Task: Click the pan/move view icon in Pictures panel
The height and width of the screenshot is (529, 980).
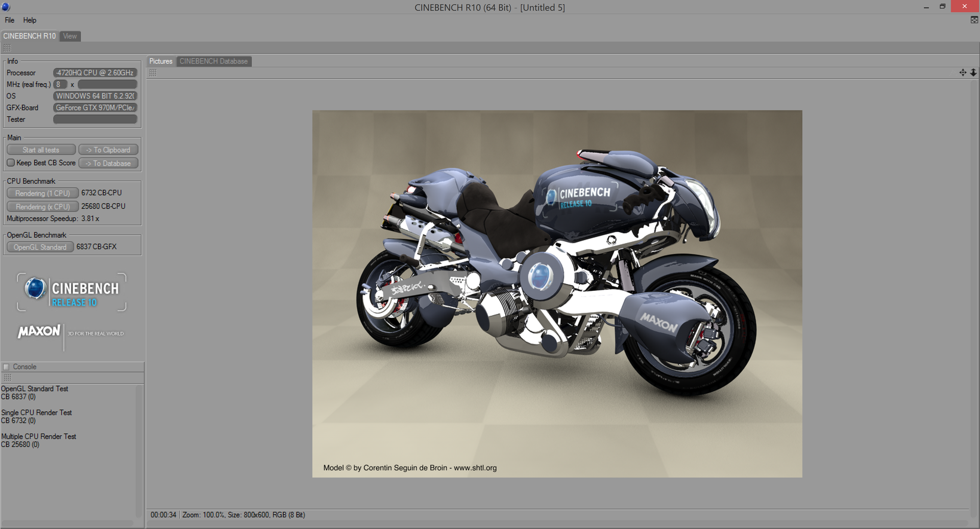Action: (x=963, y=72)
